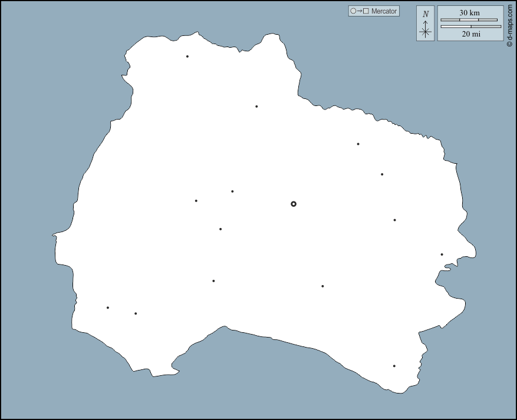Click the 30 km text label
517x420 pixels.
[470, 13]
